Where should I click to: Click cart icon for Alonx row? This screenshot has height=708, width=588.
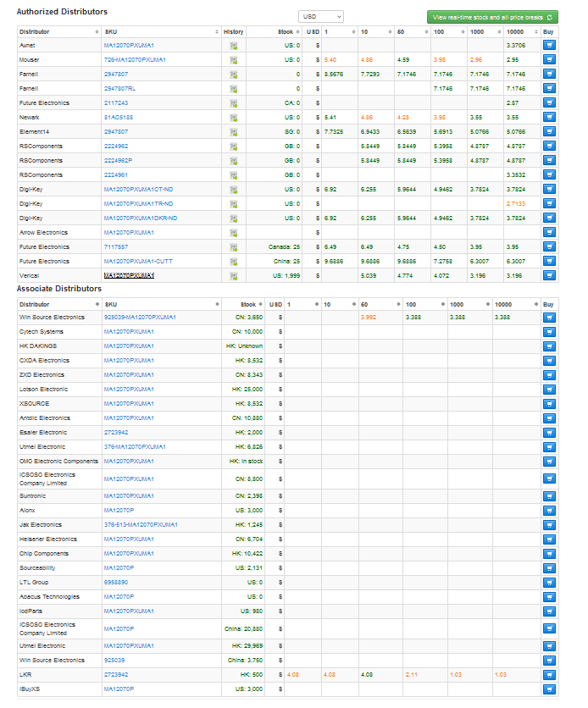coord(549,512)
